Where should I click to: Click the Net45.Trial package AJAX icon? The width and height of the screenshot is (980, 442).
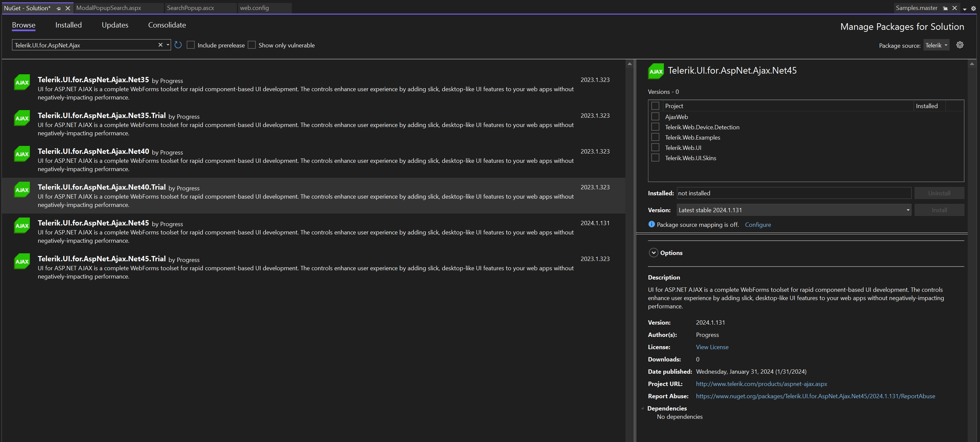coord(22,261)
